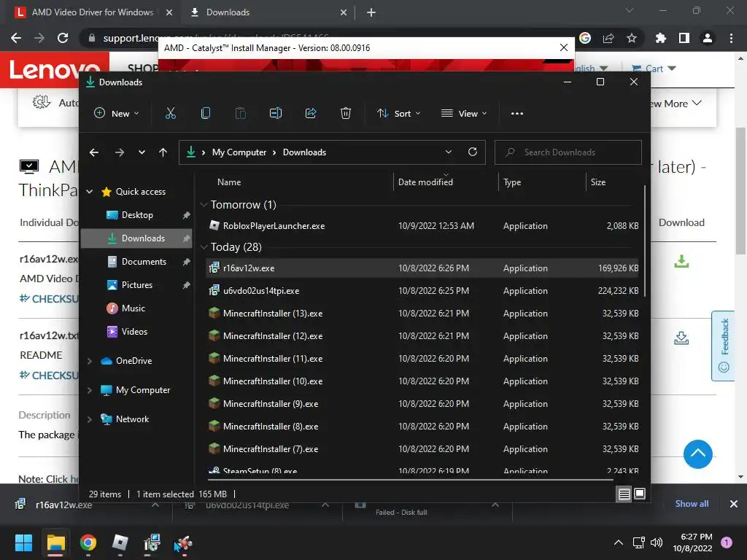This screenshot has width=747, height=560.
Task: Open the See more ellipsis menu
Action: (517, 113)
